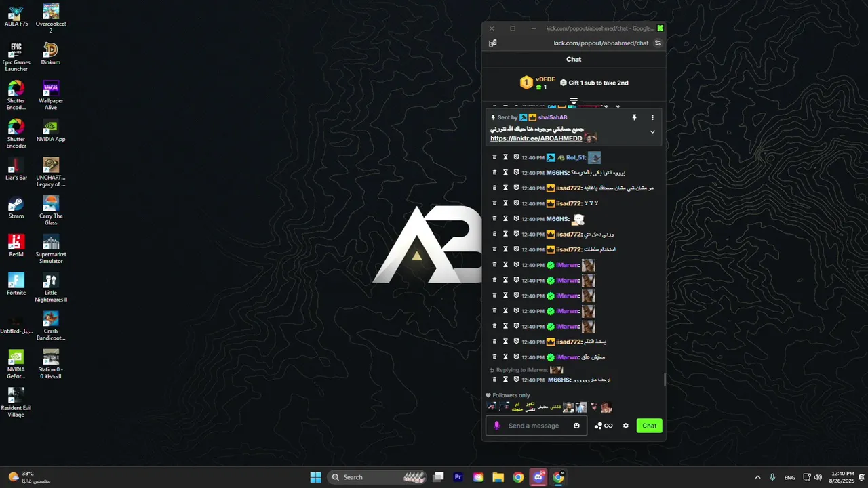Click the heart emote in quick emote bar

point(594,407)
